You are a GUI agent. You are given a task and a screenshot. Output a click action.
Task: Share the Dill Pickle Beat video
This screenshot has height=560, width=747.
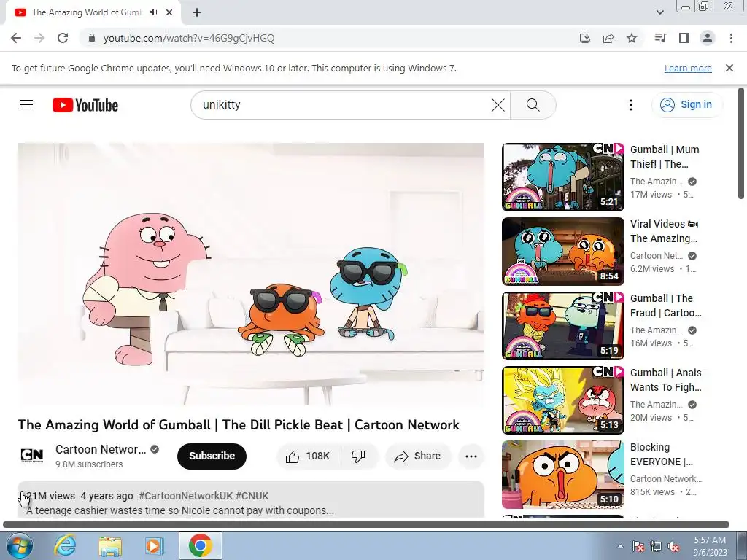point(418,456)
